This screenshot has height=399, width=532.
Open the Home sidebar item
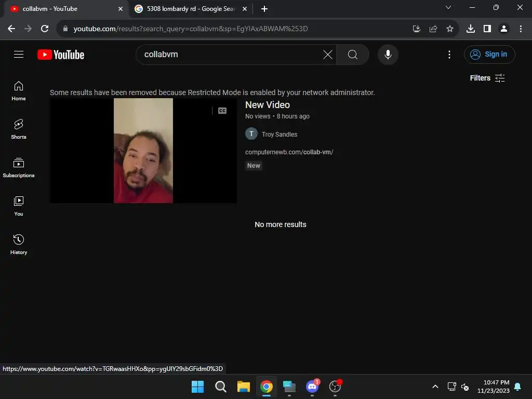pos(19,91)
